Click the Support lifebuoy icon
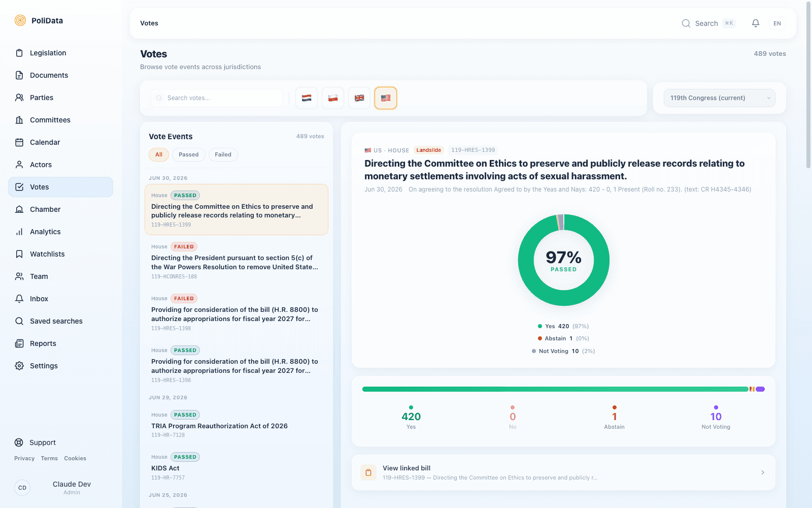 (19, 442)
